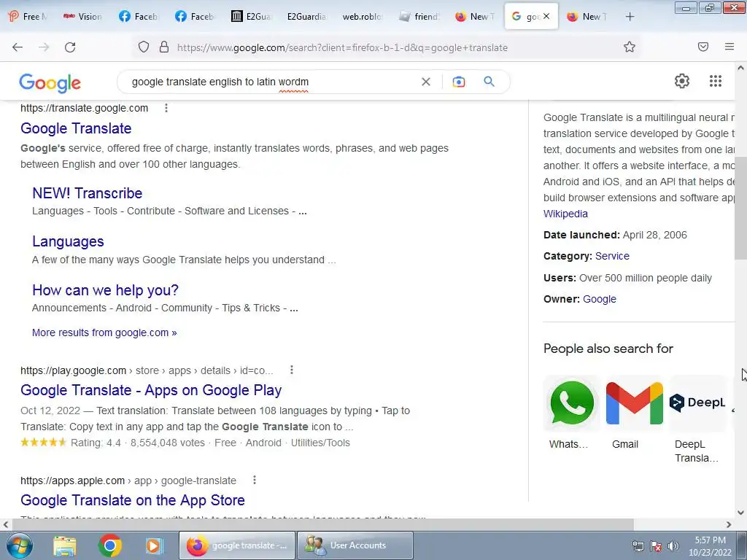
Task: Click the vertical scrollbar thumb
Action: click(x=740, y=208)
